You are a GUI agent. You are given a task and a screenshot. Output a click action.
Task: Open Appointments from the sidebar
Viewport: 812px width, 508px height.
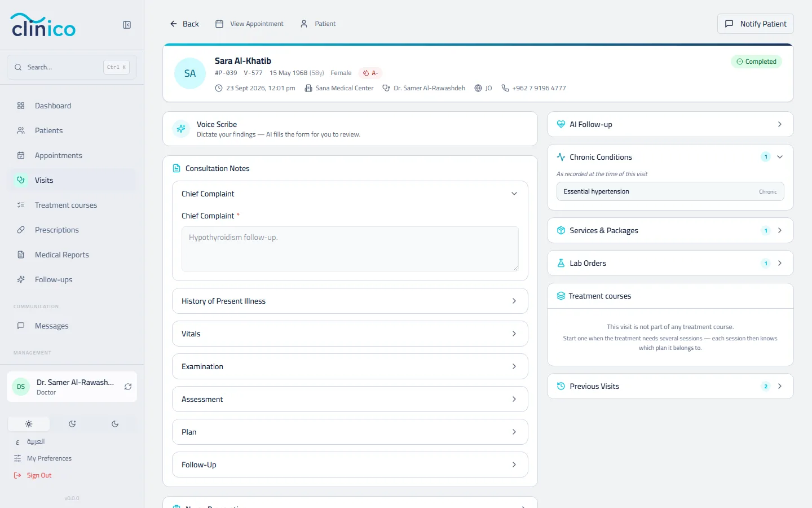pyautogui.click(x=72, y=155)
